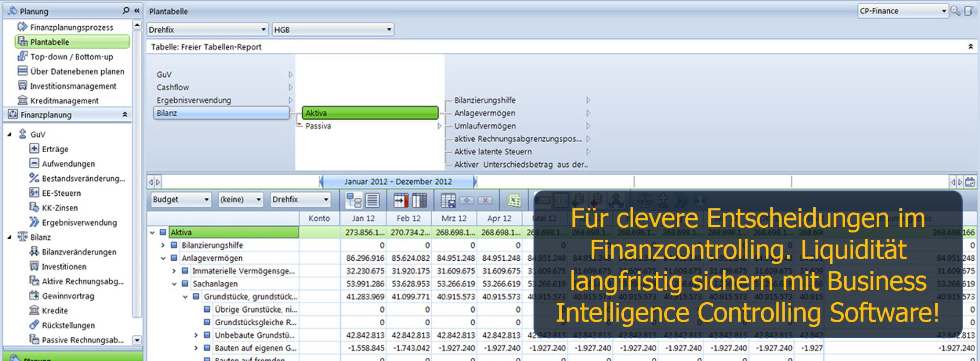This screenshot has width=980, height=361.
Task: Click magnifier search icon next to CP-Finance
Action: pos(956,10)
